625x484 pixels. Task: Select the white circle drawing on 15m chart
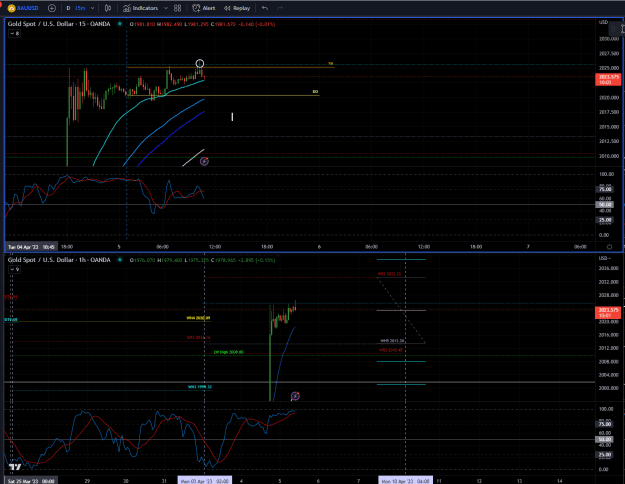pos(200,63)
